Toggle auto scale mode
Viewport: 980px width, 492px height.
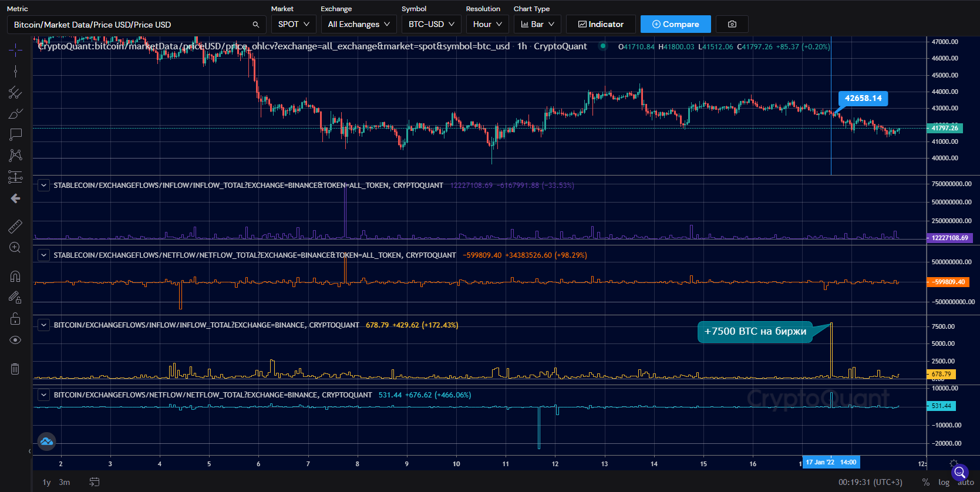[x=966, y=483]
